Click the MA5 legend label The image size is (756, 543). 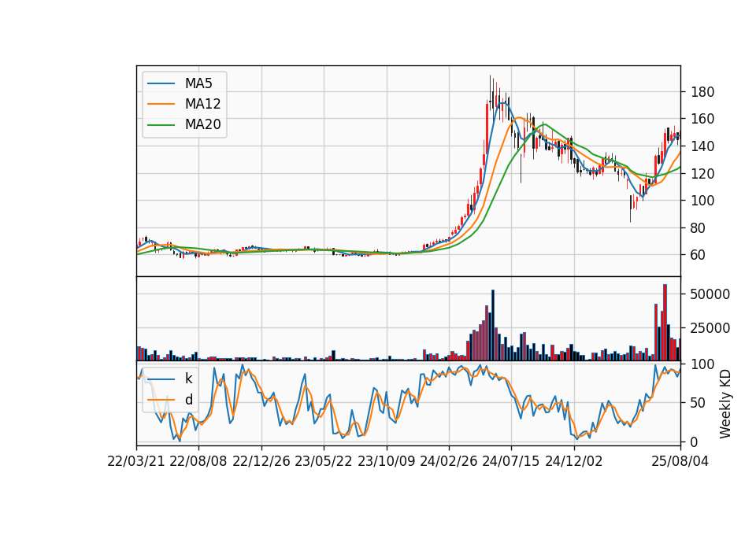click(x=198, y=83)
